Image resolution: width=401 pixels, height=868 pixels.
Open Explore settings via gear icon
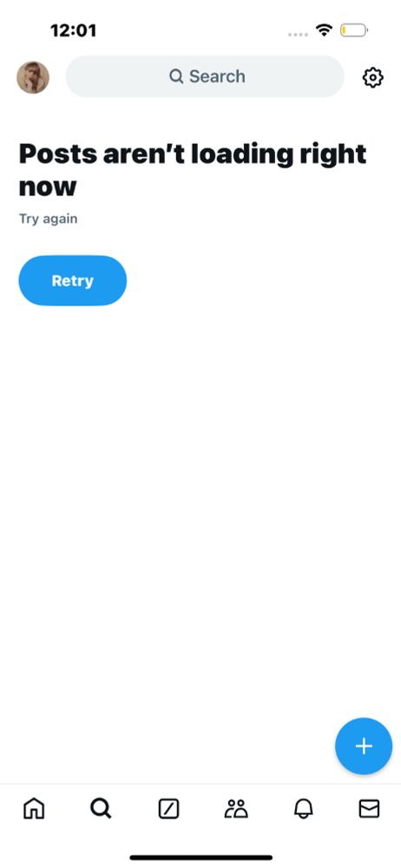click(x=372, y=77)
